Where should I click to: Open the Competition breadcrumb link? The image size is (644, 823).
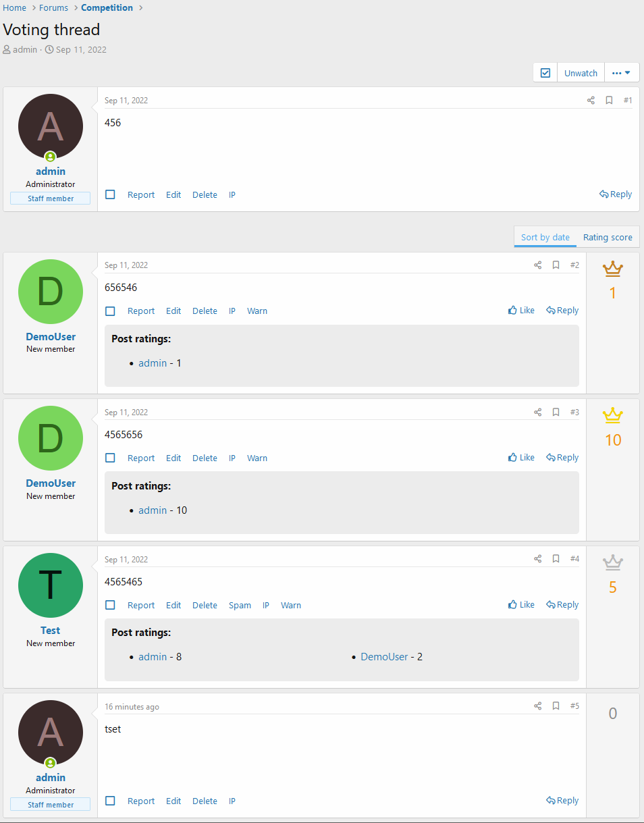pos(107,8)
